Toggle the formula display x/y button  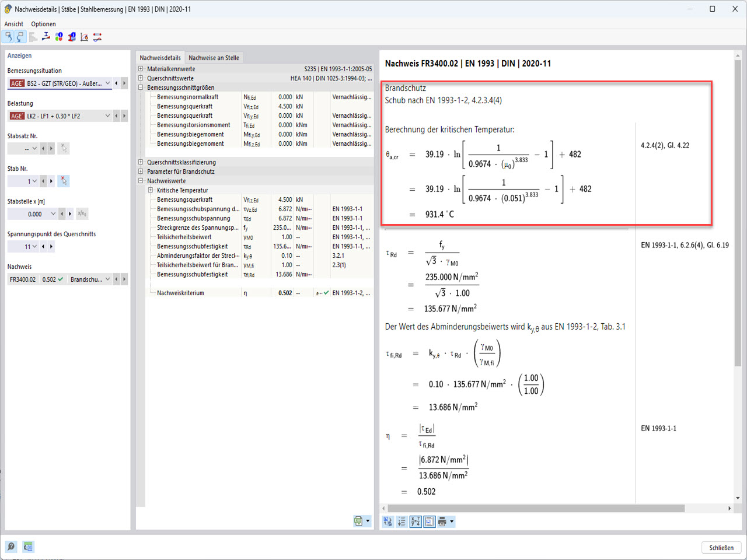[x=416, y=521]
